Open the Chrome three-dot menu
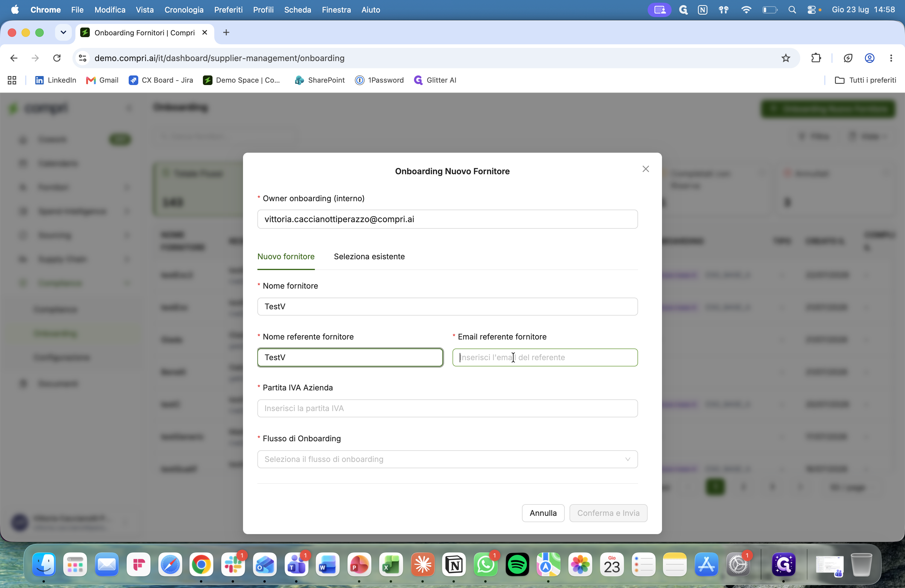 (x=891, y=58)
